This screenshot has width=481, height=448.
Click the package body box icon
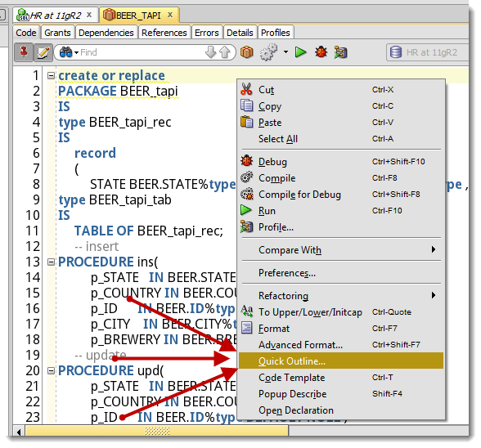[x=247, y=52]
